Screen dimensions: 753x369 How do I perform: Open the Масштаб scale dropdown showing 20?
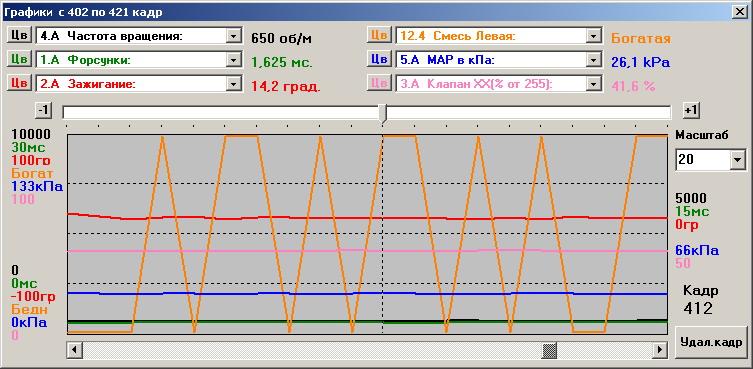[737, 160]
